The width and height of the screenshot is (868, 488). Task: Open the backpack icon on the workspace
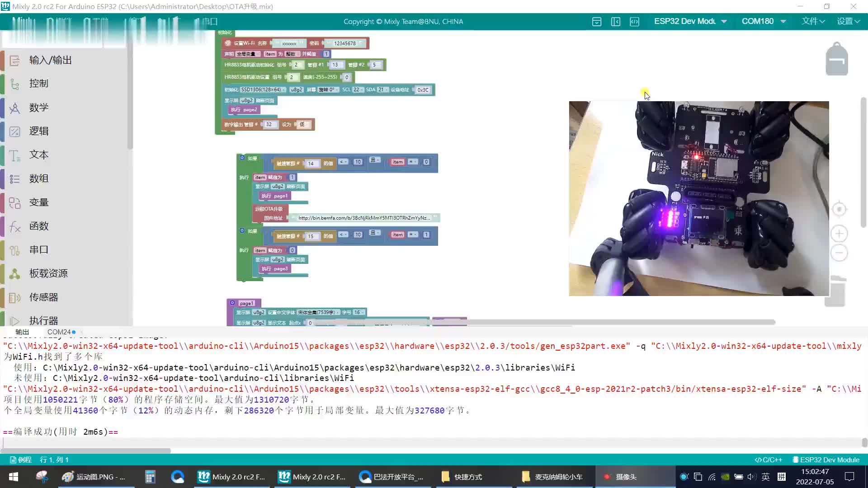837,59
